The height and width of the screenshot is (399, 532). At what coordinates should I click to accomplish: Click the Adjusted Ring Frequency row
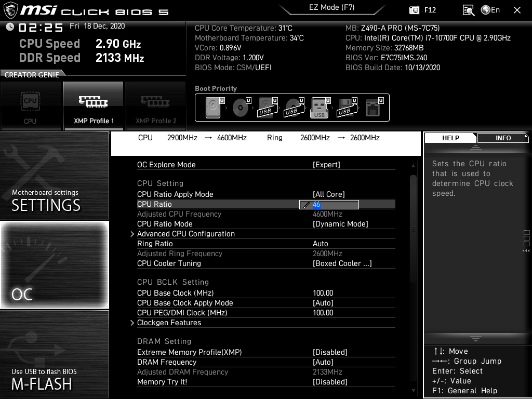pos(266,254)
